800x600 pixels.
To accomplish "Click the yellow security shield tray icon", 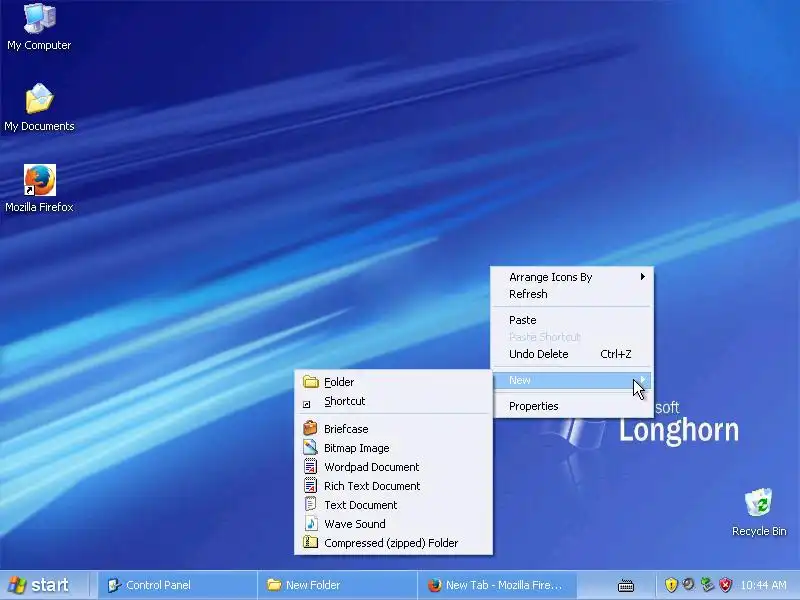I will [x=671, y=585].
